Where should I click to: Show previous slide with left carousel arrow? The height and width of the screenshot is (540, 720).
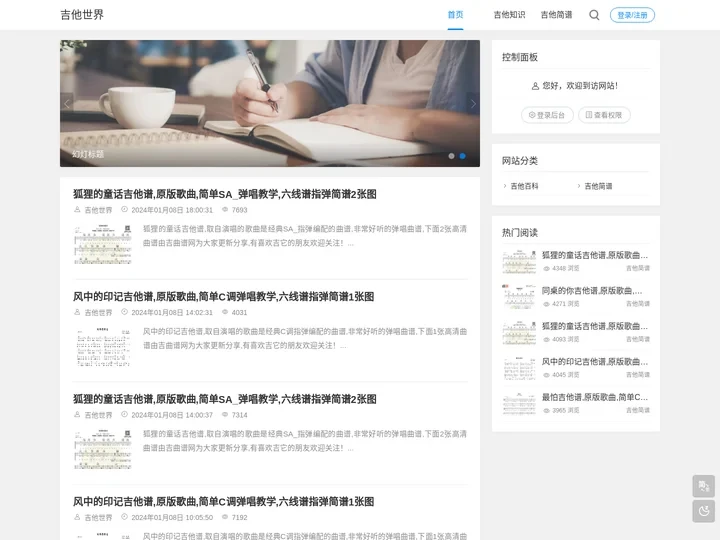67,104
